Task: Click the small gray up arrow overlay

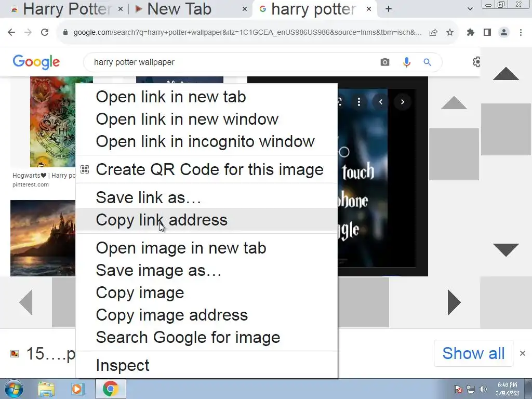Action: [x=454, y=103]
